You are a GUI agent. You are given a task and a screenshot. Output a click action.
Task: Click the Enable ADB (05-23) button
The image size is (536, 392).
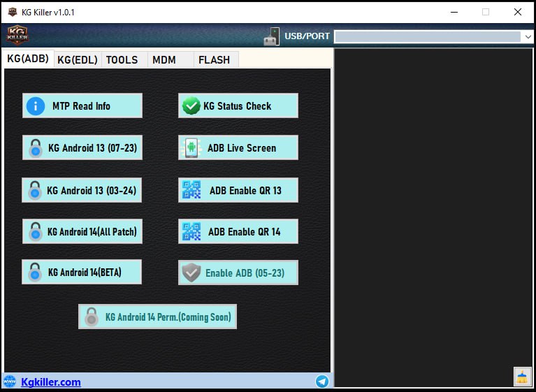point(238,273)
